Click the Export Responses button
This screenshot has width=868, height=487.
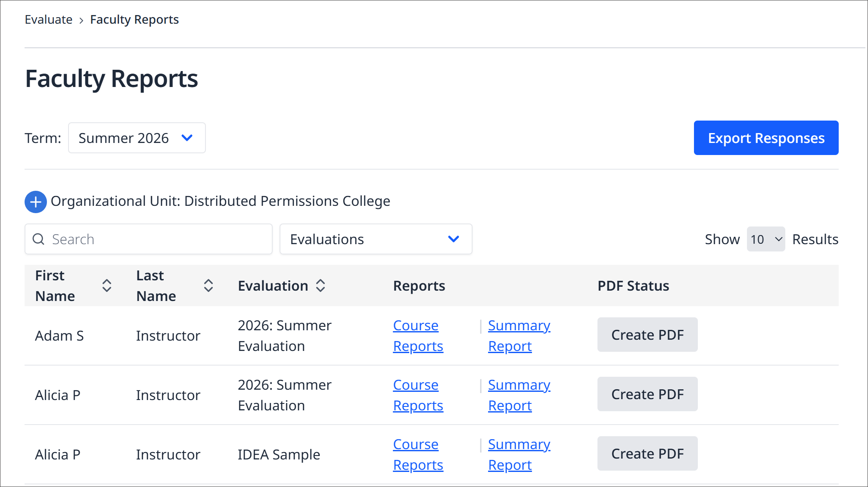click(766, 138)
